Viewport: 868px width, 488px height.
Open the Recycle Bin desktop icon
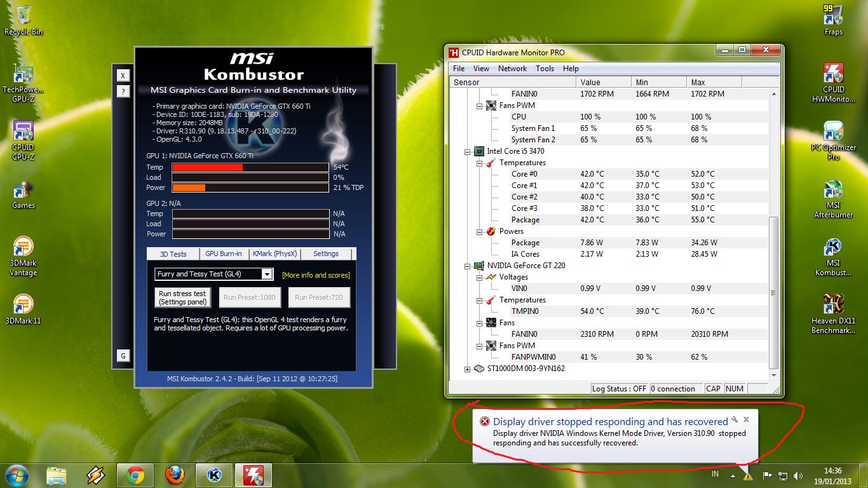point(24,20)
